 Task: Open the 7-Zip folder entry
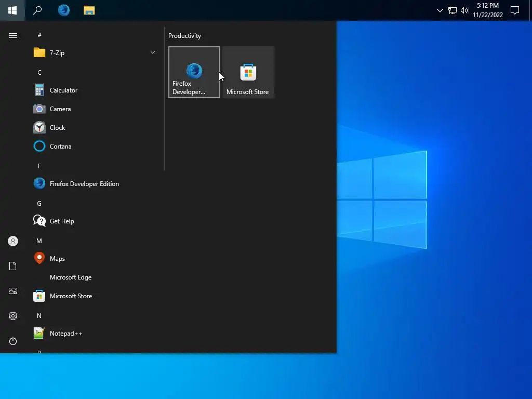coord(95,52)
